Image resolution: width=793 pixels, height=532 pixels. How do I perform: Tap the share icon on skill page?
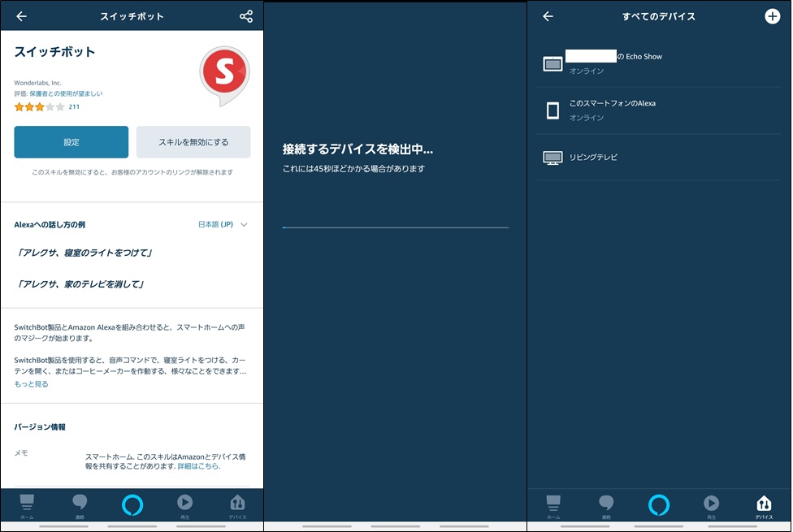click(246, 16)
